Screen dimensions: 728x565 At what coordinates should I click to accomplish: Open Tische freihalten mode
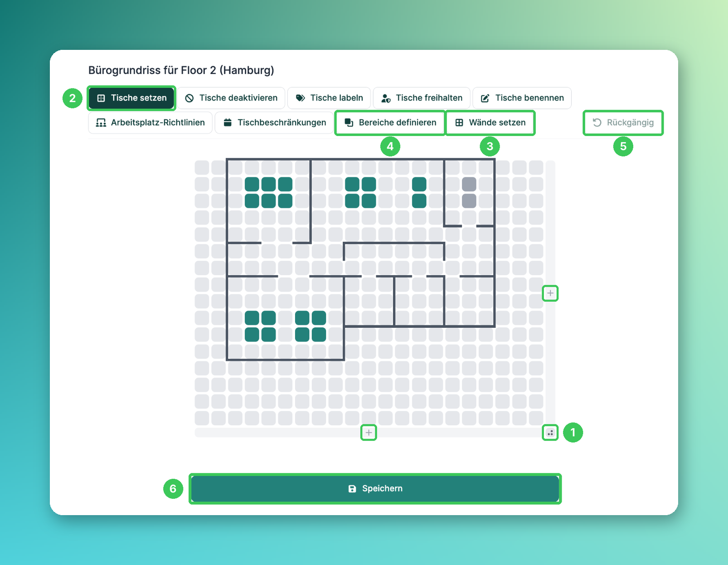[422, 98]
